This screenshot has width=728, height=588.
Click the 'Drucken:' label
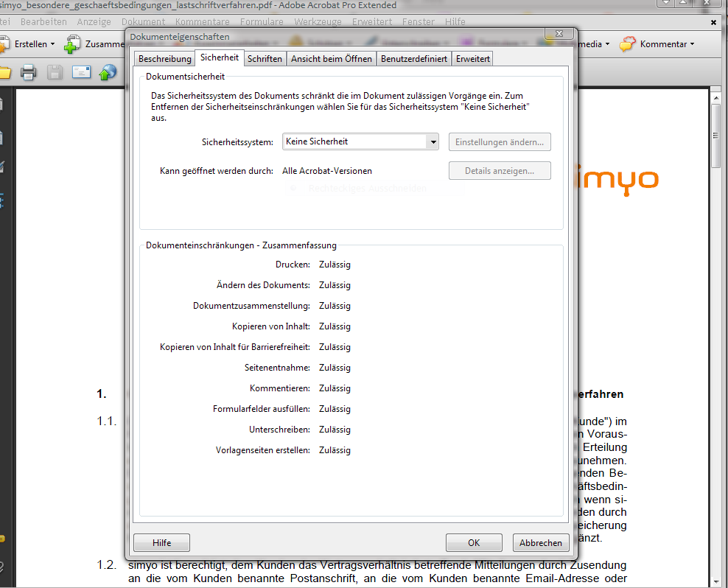tap(293, 265)
